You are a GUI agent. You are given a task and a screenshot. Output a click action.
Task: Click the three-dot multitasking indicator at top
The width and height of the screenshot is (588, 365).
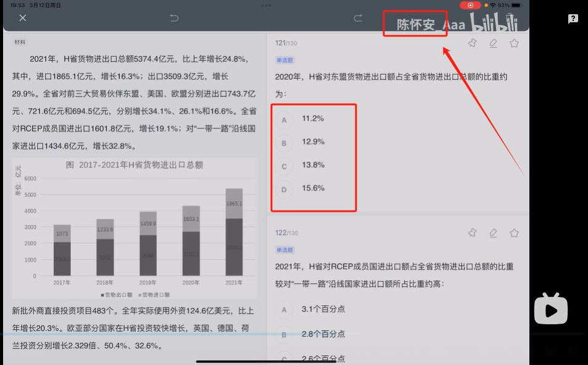point(267,6)
